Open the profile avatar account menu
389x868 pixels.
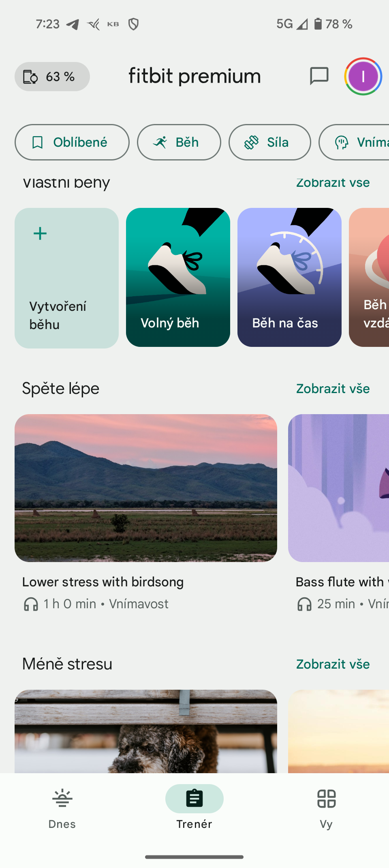pyautogui.click(x=363, y=77)
